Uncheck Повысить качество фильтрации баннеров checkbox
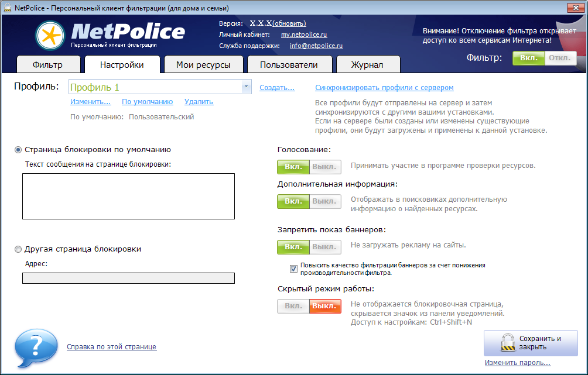Screen dimensions: 588x375 pos(293,269)
